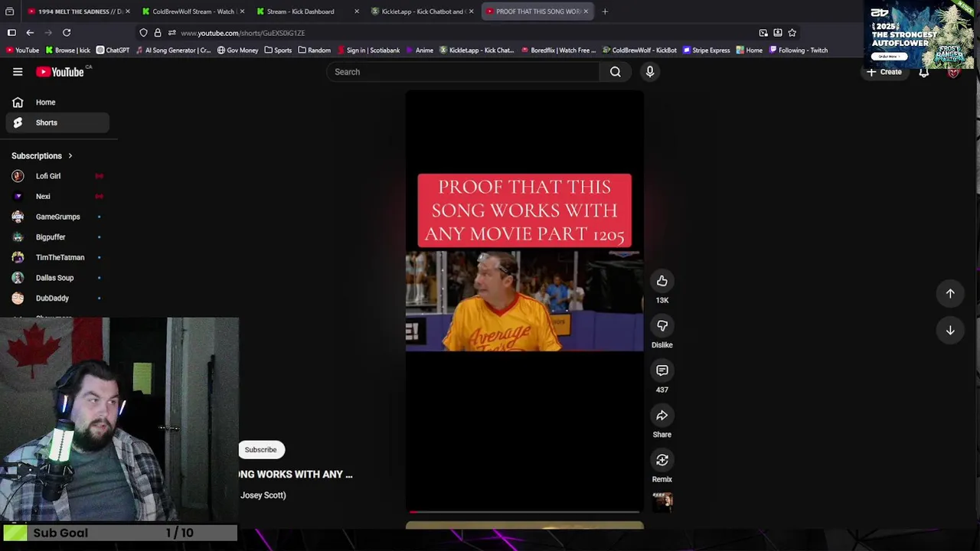Close the Stream - Kick Dashboard tab
This screenshot has width=980, height=551.
point(356,11)
